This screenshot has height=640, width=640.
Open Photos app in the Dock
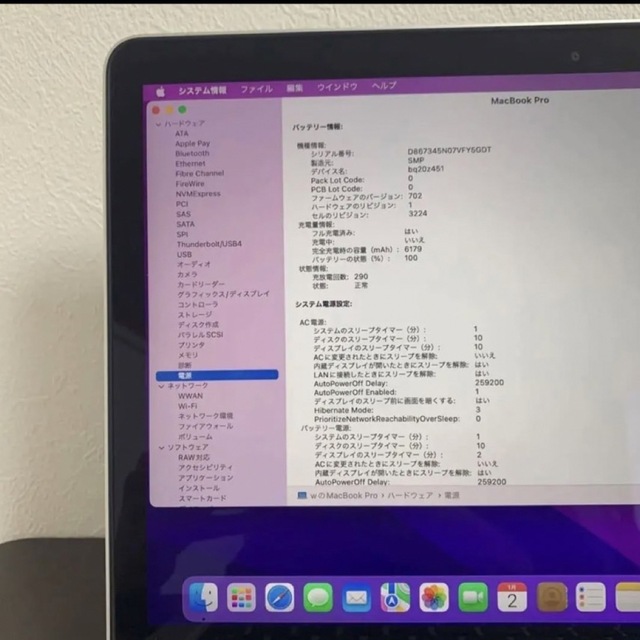(x=434, y=598)
